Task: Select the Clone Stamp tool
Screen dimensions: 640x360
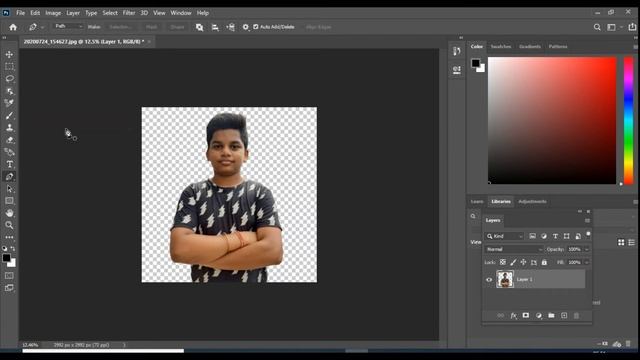Action: pos(9,128)
